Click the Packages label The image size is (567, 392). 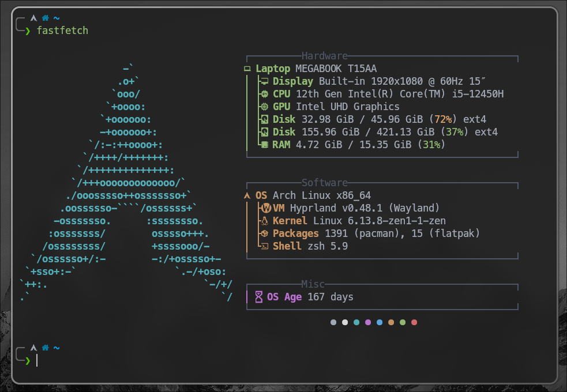296,233
